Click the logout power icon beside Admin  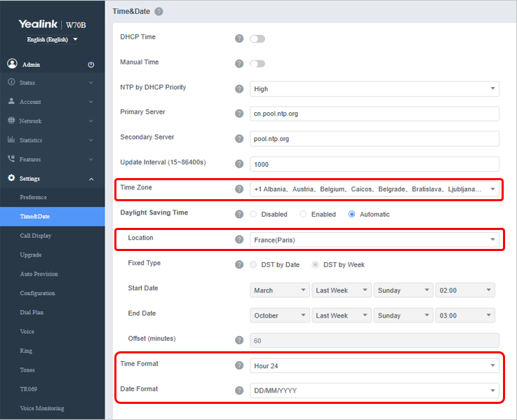pyautogui.click(x=90, y=65)
